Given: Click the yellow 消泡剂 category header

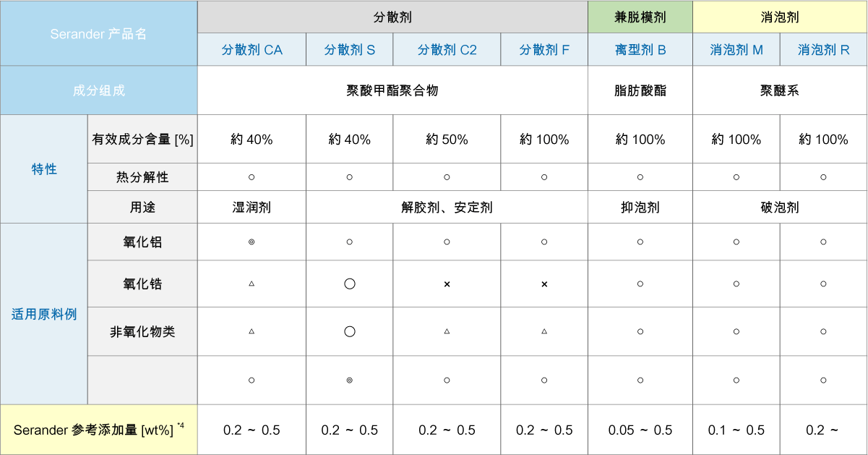Looking at the screenshot, I should (x=780, y=17).
